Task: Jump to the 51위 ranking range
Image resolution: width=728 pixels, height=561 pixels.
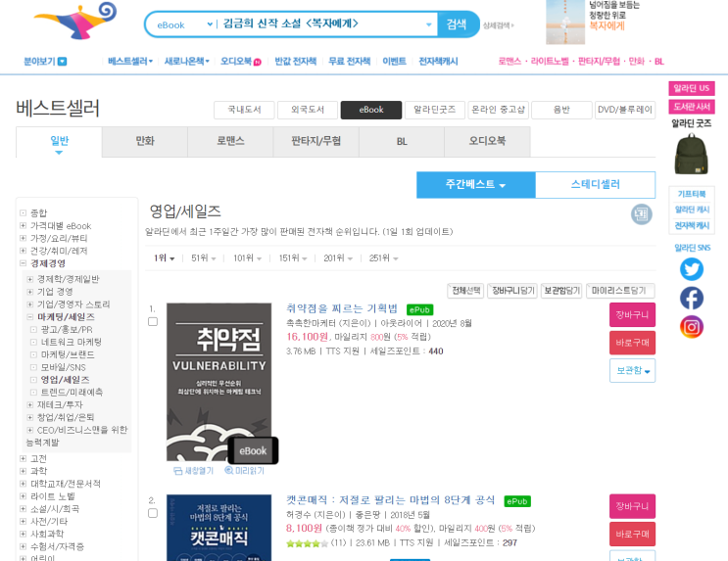Action: pyautogui.click(x=204, y=258)
